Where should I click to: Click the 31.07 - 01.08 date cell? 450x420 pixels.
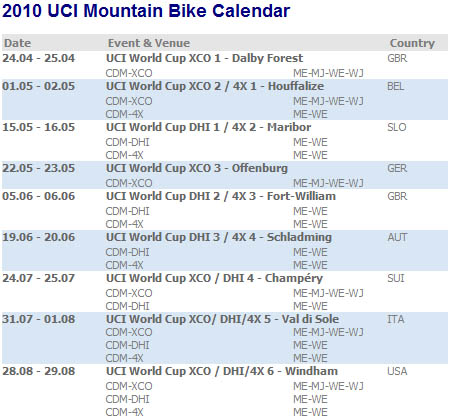39,319
